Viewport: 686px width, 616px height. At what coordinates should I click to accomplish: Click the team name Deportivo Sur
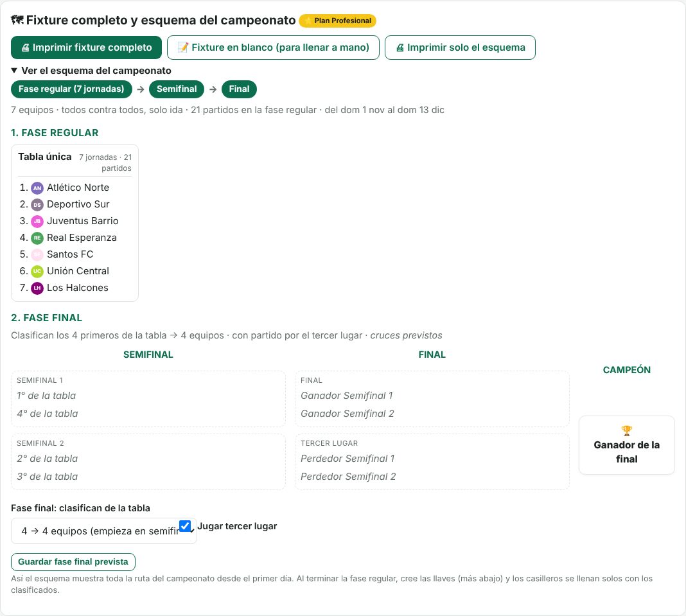tap(78, 204)
